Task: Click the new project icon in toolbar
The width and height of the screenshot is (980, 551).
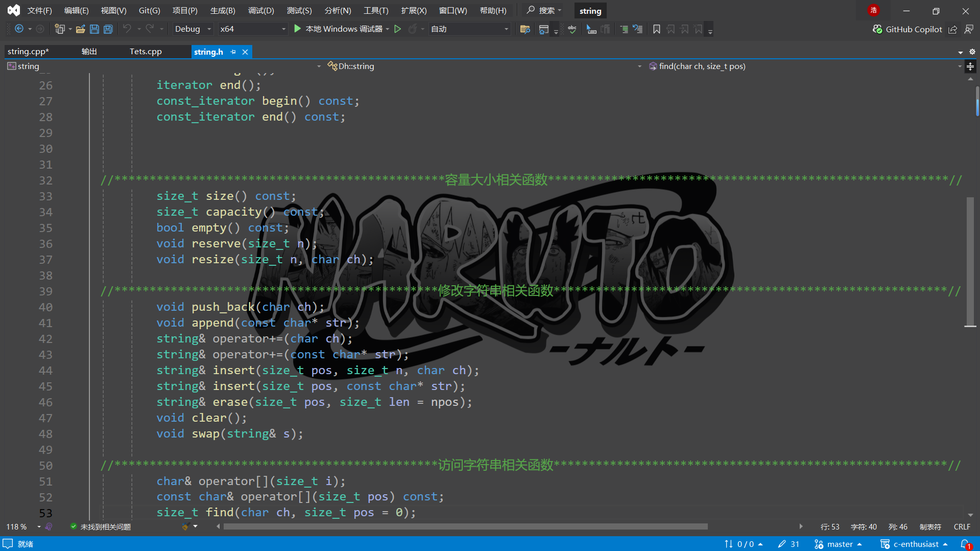Action: click(60, 29)
